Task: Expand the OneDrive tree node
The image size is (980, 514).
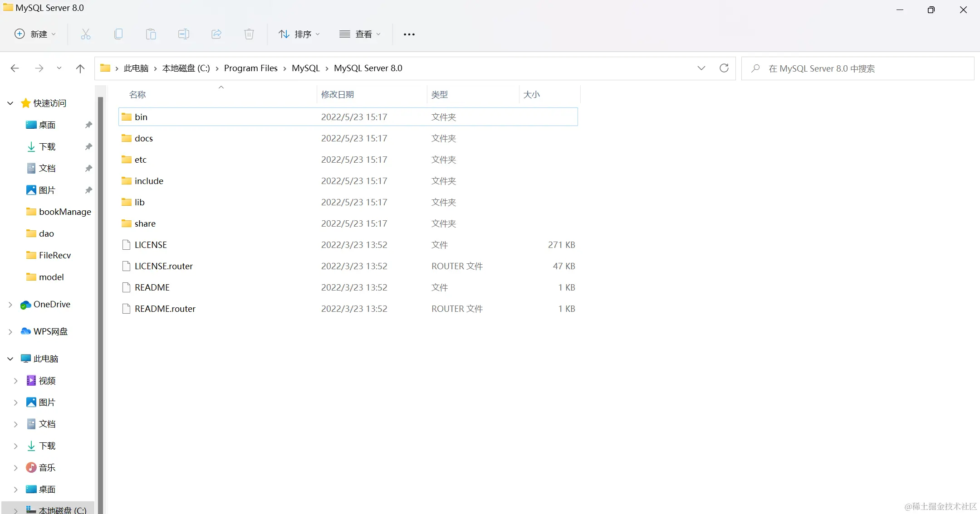Action: click(x=10, y=305)
